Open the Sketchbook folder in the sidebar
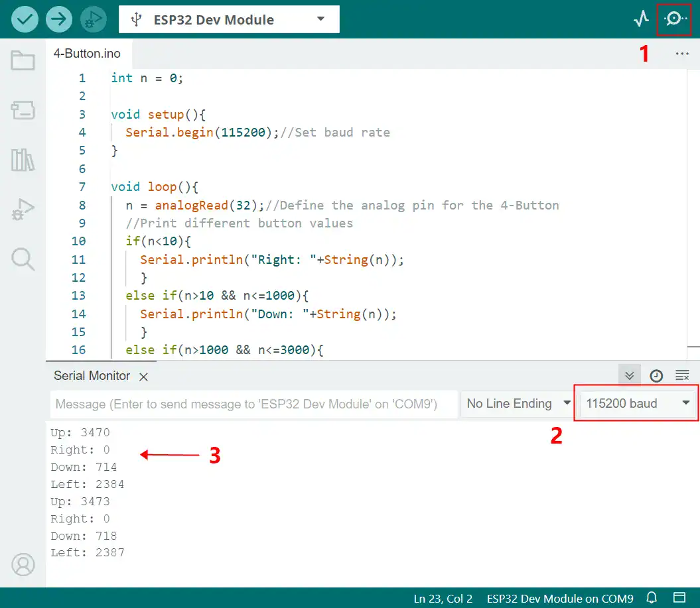The image size is (700, 608). [x=23, y=61]
